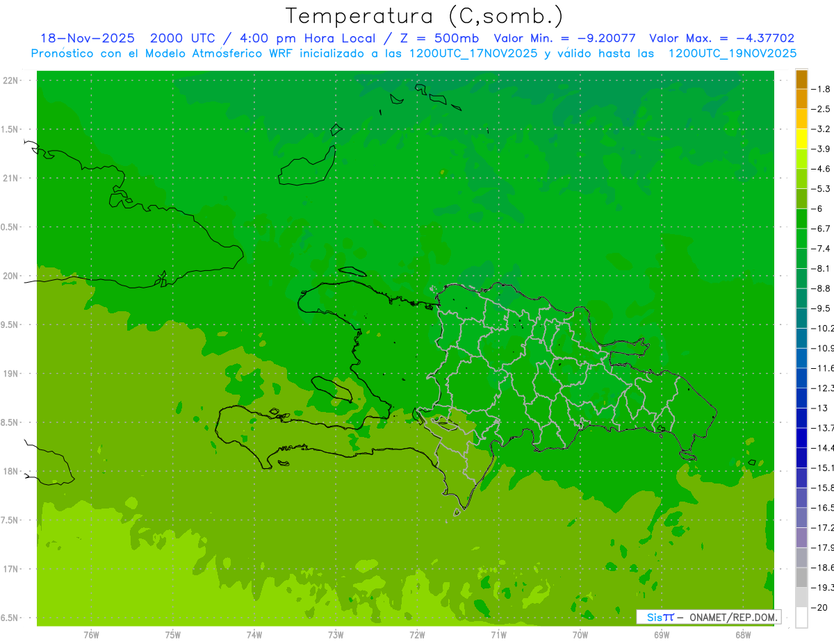Click the '-9.5' colorbar value
834x644 pixels.
point(821,308)
